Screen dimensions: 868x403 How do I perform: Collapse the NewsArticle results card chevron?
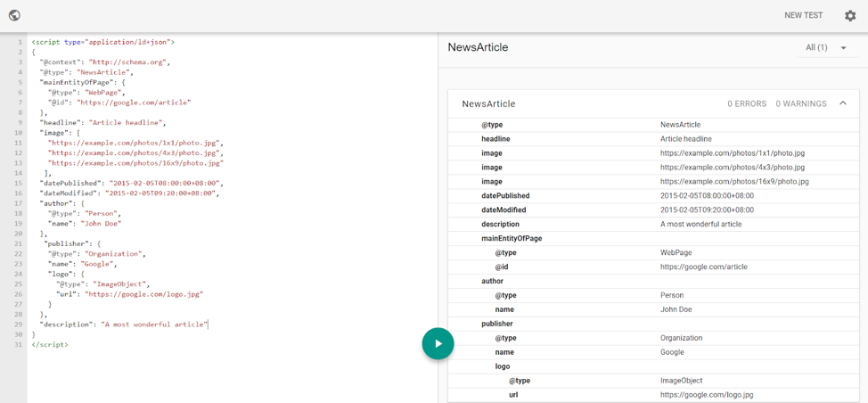[x=843, y=103]
